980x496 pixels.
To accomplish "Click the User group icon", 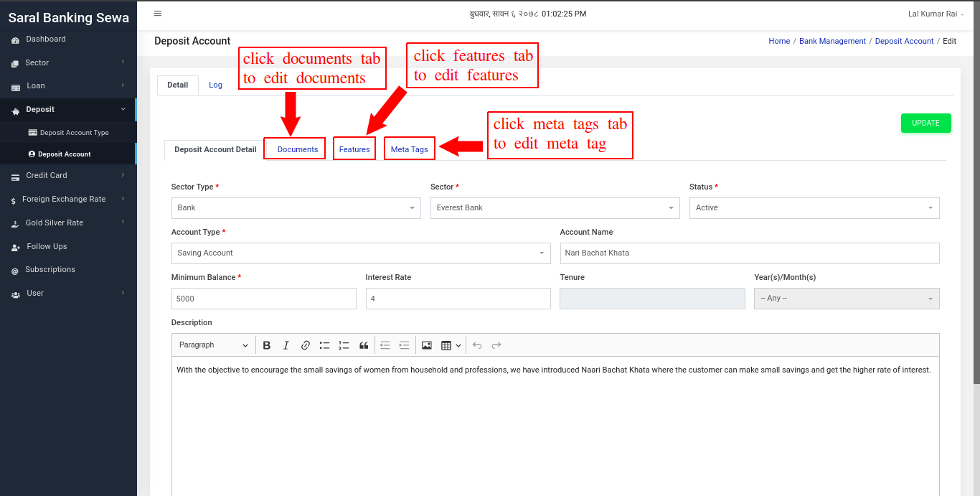I will coord(15,294).
